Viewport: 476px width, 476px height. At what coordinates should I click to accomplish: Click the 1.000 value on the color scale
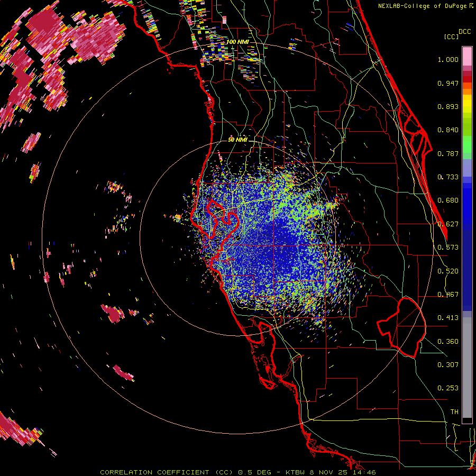coord(448,59)
